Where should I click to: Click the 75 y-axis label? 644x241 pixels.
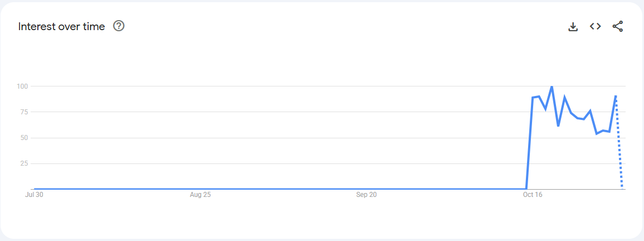pos(24,112)
